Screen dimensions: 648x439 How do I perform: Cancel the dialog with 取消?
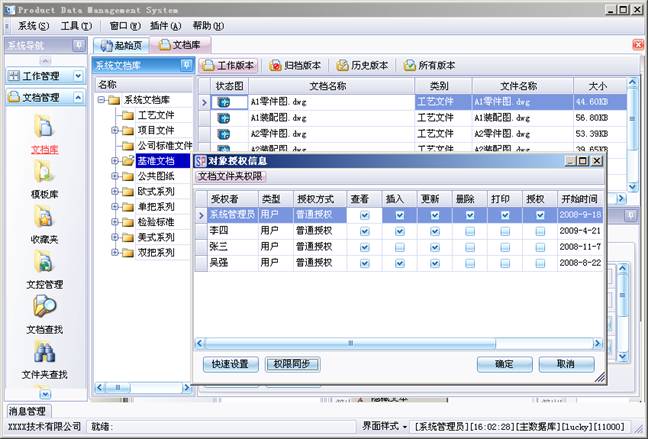[566, 364]
